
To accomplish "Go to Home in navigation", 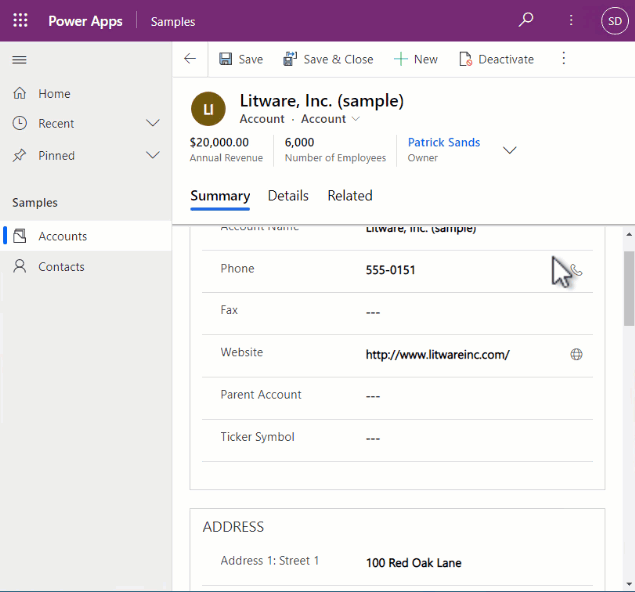I will 54,94.
